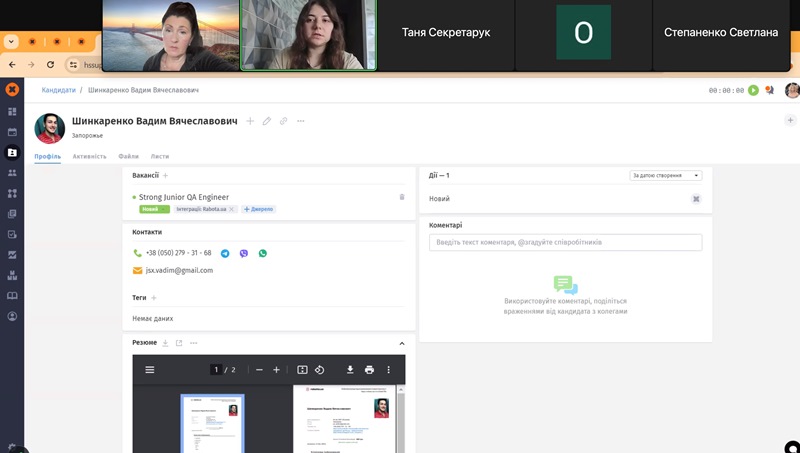Click the '+ Джерело' add source button
Image resolution: width=800 pixels, height=453 pixels.
tap(258, 209)
